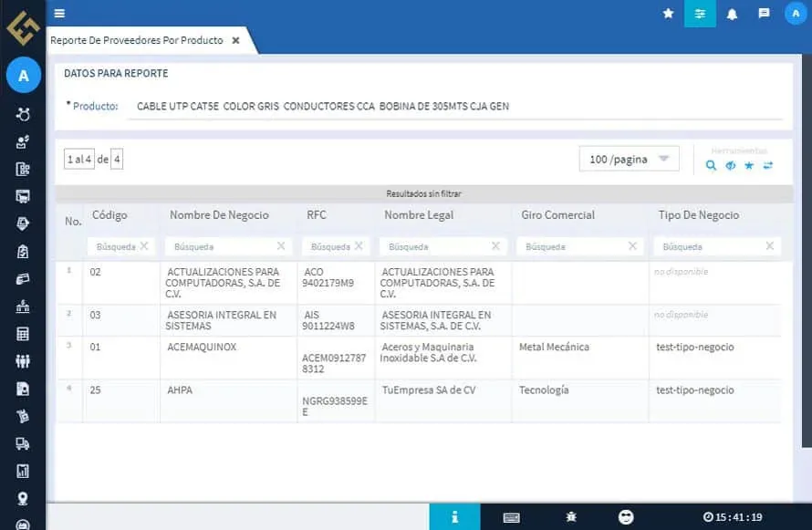Click the star favorite icon under Herramientas
The image size is (812, 530).
click(749, 165)
